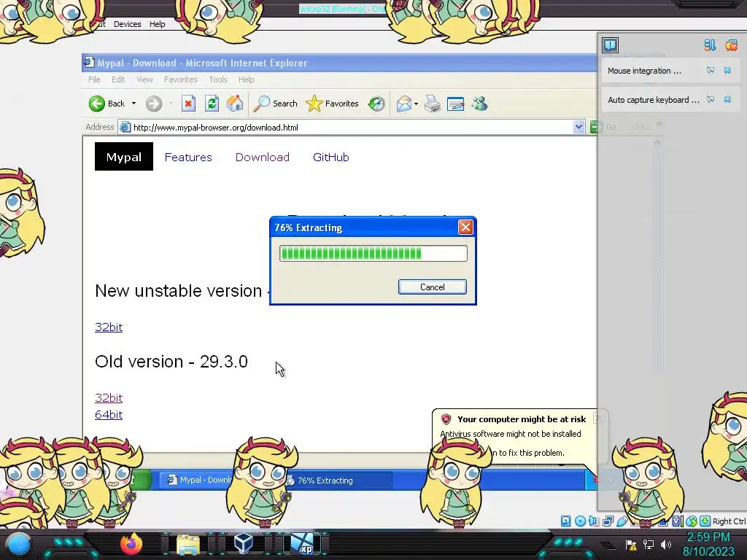This screenshot has width=747, height=560.
Task: Click the Auto capture keyboard notification text
Action: click(653, 99)
